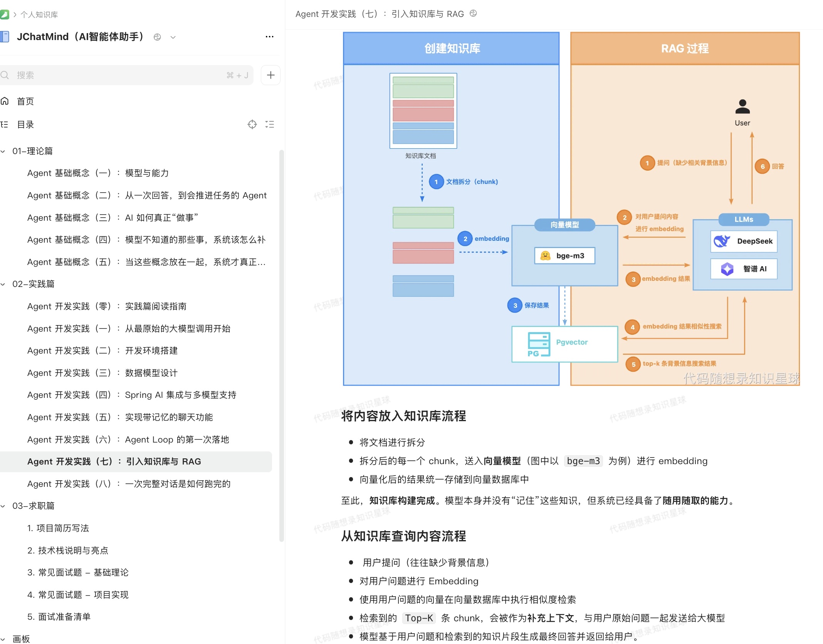Open the 开发环境搭建 article
Viewport: 823px width, 644px height.
102,351
